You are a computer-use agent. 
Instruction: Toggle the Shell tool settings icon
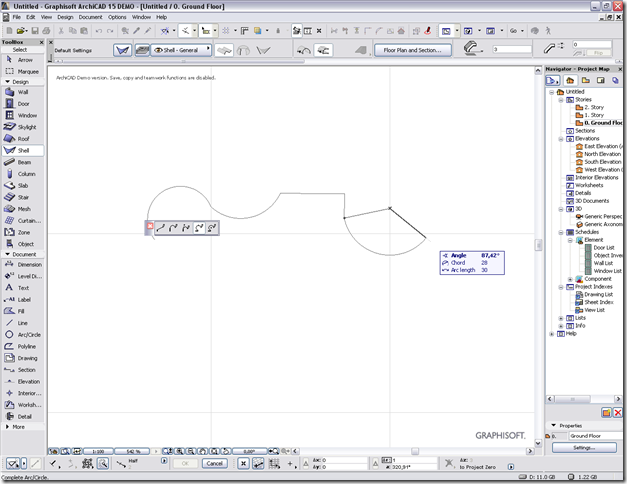122,50
